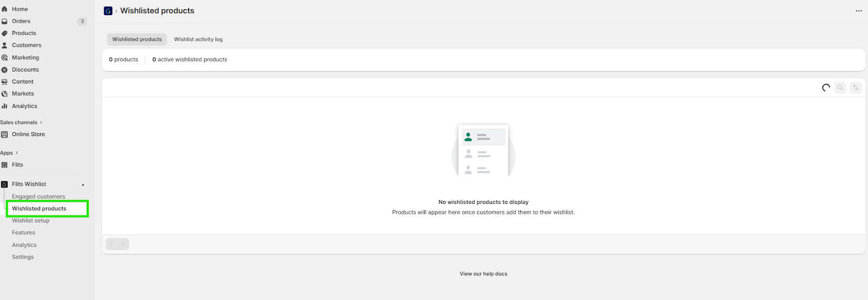The width and height of the screenshot is (868, 300).
Task: Open Features under Flits Wishlist
Action: (23, 233)
